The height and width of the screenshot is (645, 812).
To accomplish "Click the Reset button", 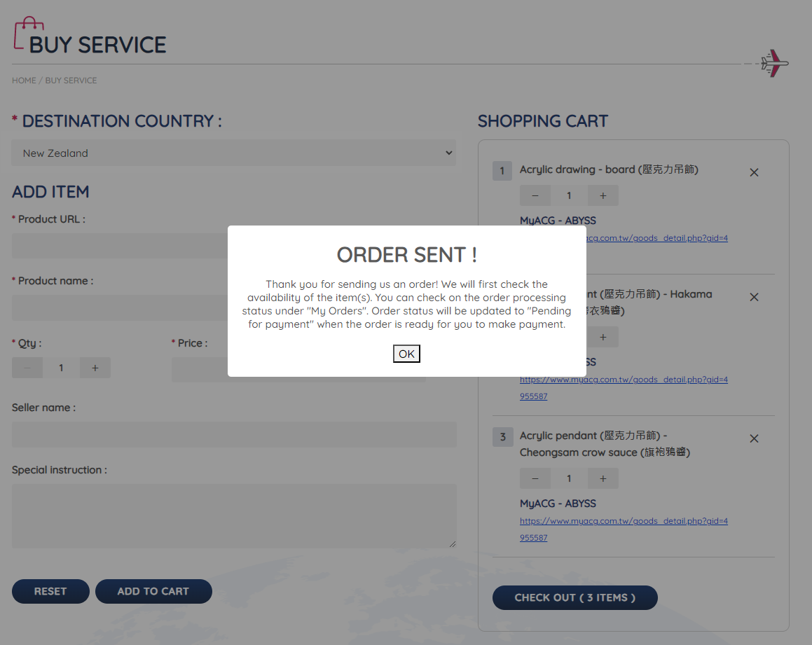I will 50,591.
